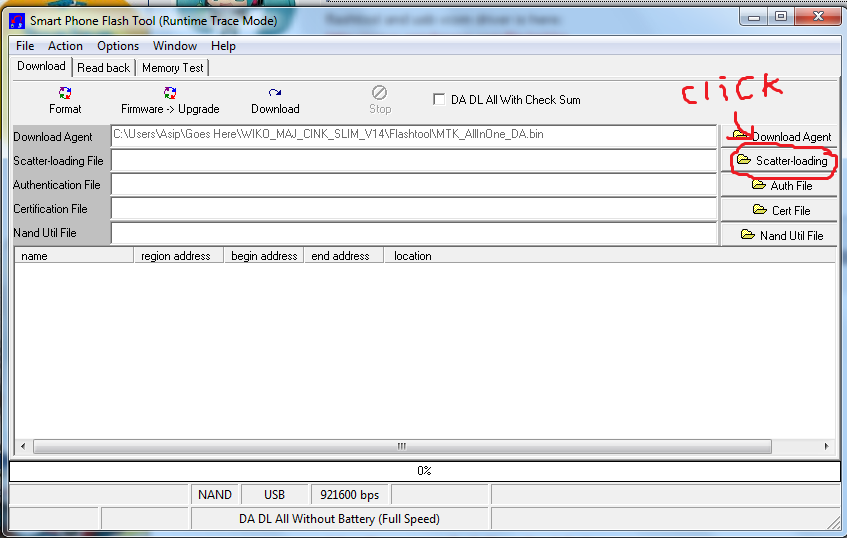Open the Options menu

118,46
